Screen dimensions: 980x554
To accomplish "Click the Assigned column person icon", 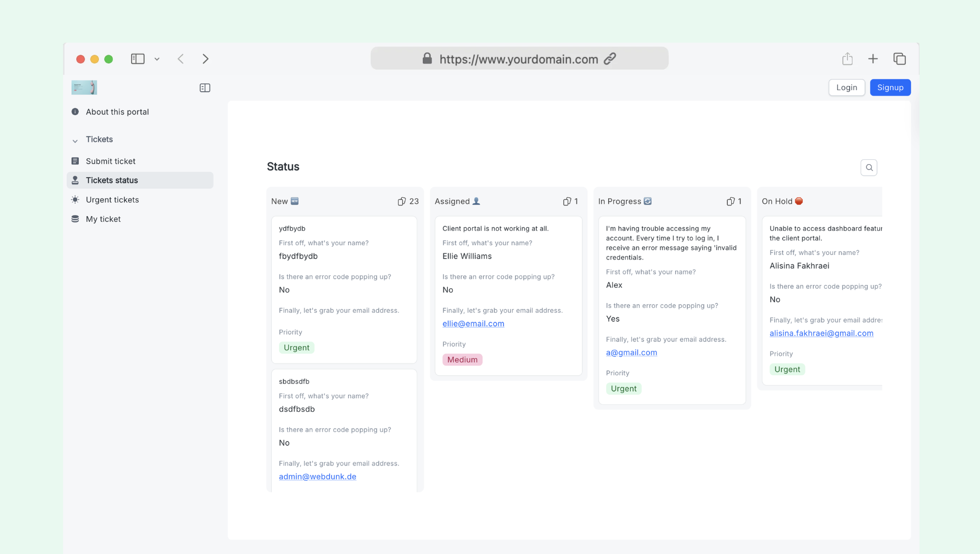I will pyautogui.click(x=476, y=201).
